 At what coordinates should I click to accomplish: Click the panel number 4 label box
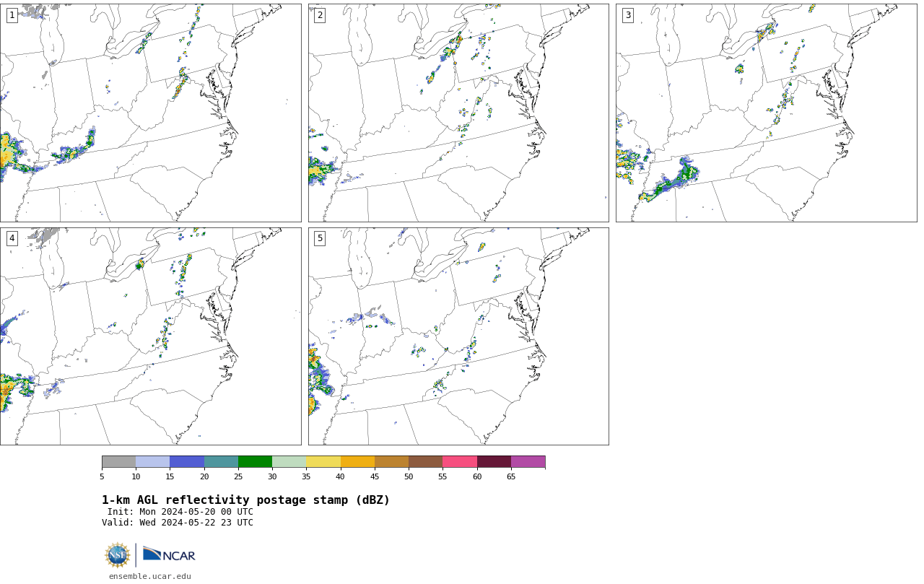[x=12, y=238]
